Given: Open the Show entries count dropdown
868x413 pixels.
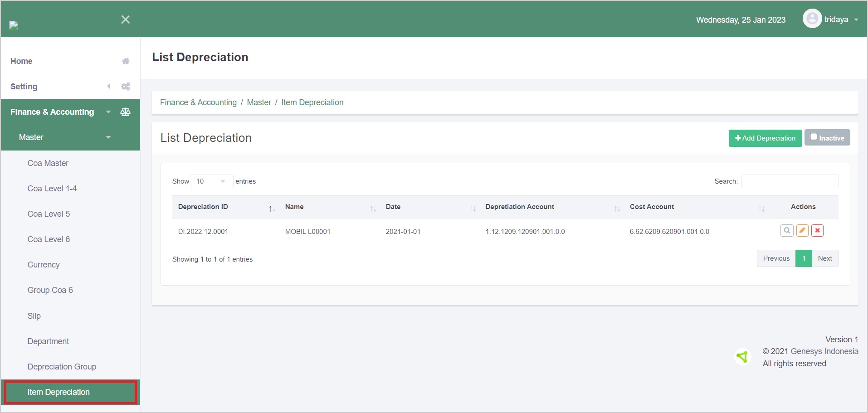Looking at the screenshot, I should (212, 181).
